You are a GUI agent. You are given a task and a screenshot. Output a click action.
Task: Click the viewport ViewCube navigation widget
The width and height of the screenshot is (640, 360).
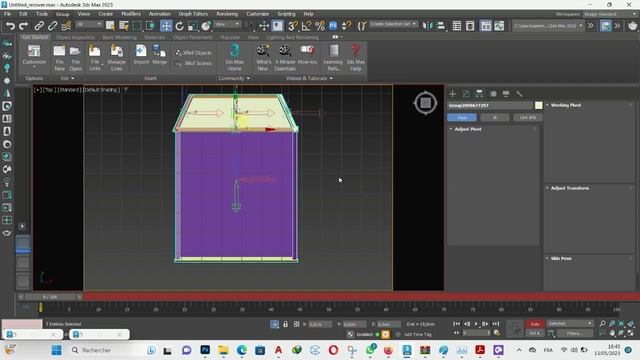pyautogui.click(x=425, y=103)
